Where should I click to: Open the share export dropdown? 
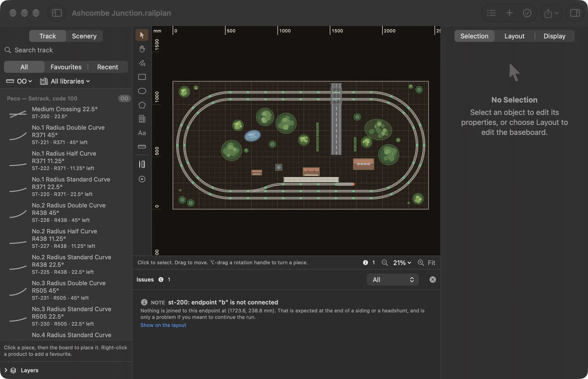pos(551,13)
